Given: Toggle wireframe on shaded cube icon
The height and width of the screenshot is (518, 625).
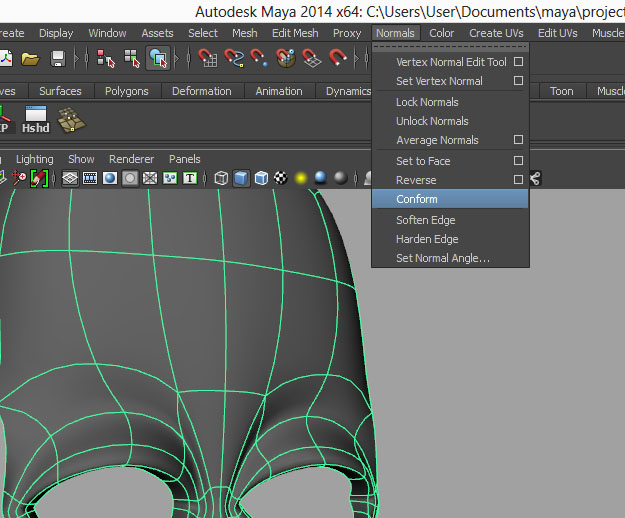Looking at the screenshot, I should pos(261,178).
